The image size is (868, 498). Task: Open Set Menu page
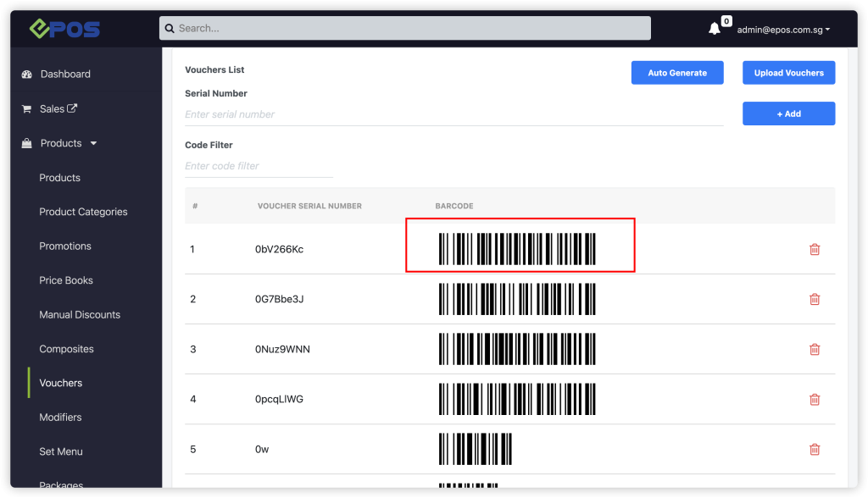(x=61, y=451)
